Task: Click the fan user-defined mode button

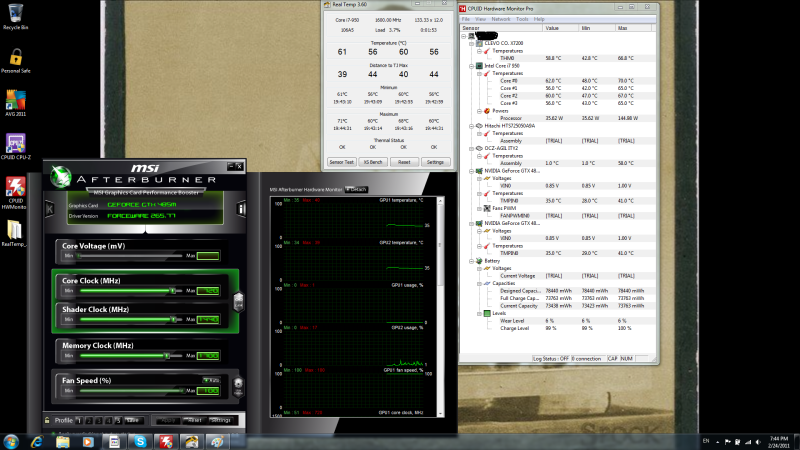Action: [x=238, y=387]
